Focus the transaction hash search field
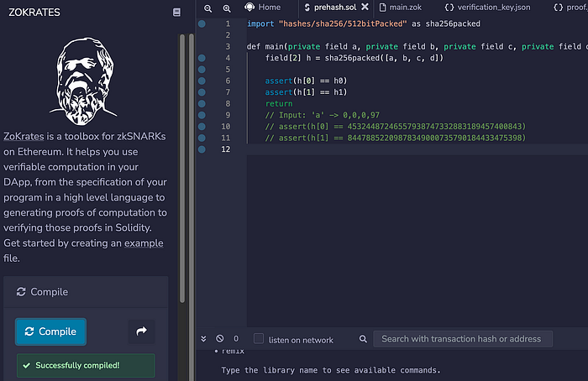The width and height of the screenshot is (588, 381). (463, 339)
